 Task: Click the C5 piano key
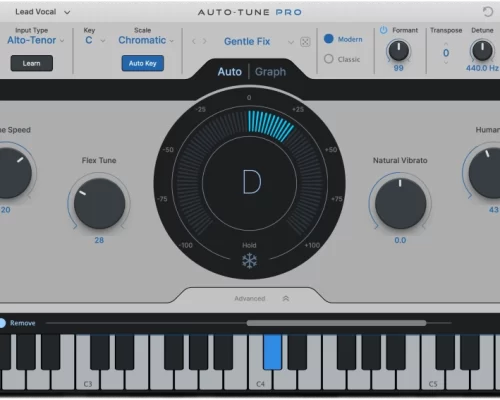point(433,378)
